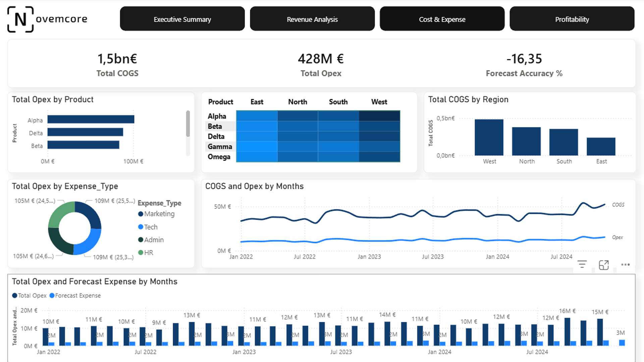This screenshot has height=362, width=644.
Task: Click Total Opex and Forecast Expense title
Action: pyautogui.click(x=95, y=282)
